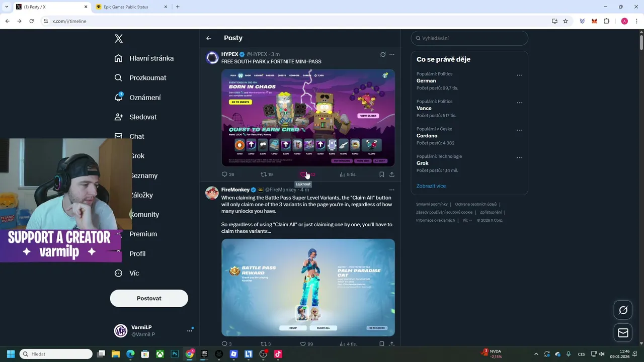Switch to Epic Games Public Status tab
Screen dimensions: 644x362
(131, 7)
